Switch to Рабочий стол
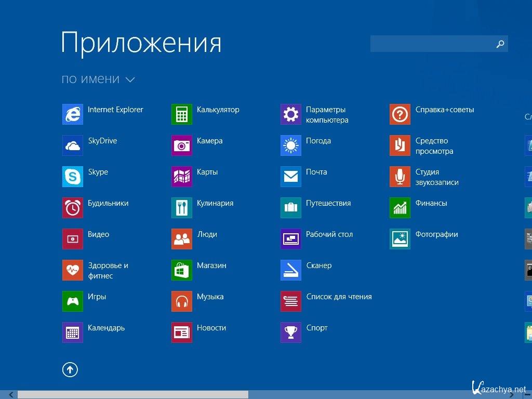The image size is (532, 399). click(x=290, y=238)
